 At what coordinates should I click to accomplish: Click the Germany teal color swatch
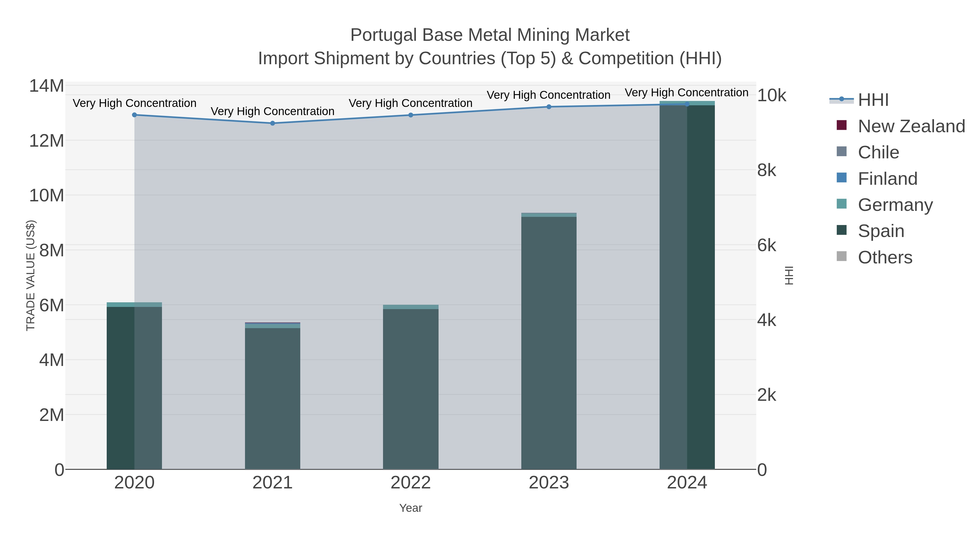coord(842,204)
